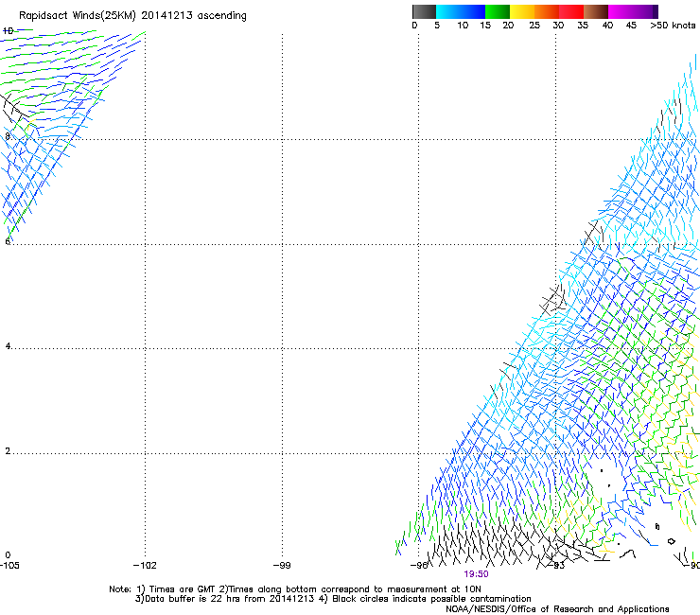This screenshot has height=615, width=700.
Task: Pick the orange 25-30 knots color segment
Action: 547,11
